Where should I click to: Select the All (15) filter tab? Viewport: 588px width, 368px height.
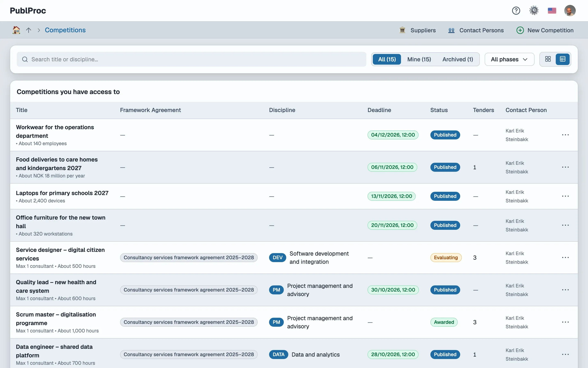point(387,59)
